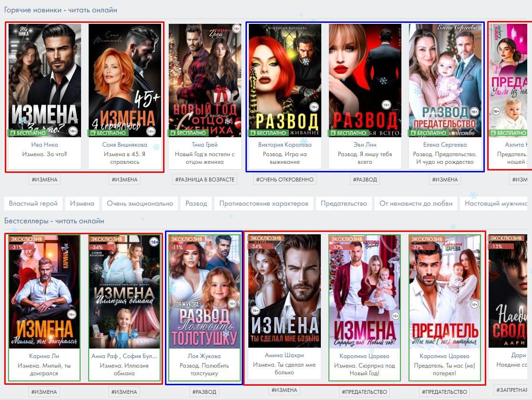Filter by tag 'Измена'
532x400 pixels.
point(82,203)
